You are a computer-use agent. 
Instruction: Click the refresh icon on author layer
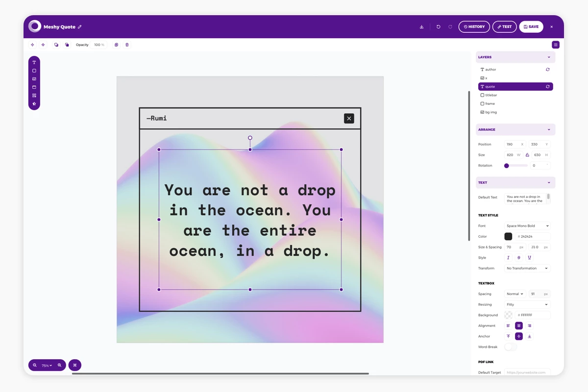click(548, 70)
